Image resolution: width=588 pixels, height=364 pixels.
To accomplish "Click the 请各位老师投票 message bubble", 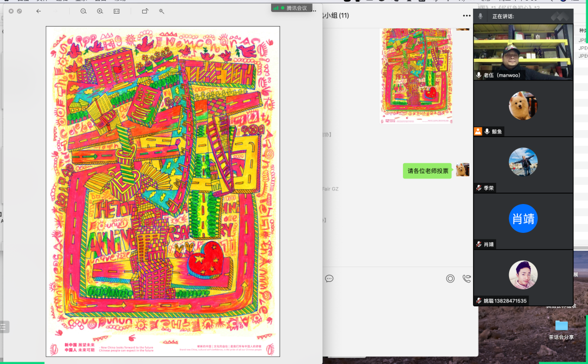I will tap(428, 171).
